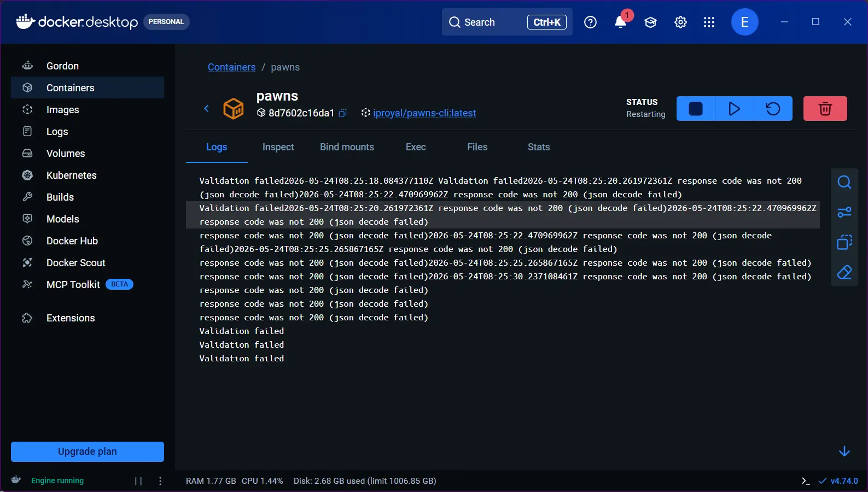Open the Bind mounts tab
This screenshot has height=492, width=868.
pyautogui.click(x=347, y=147)
